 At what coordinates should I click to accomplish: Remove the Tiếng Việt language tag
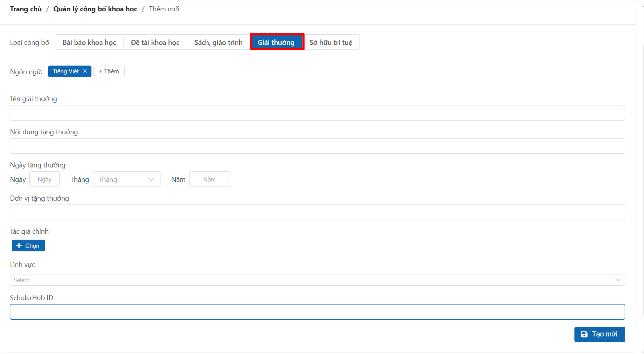click(x=85, y=71)
